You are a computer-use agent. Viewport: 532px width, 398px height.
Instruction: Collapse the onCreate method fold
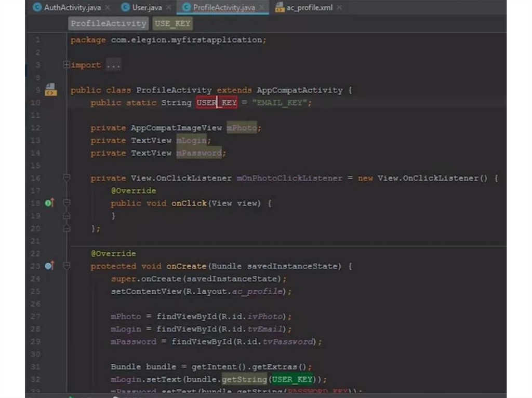tap(66, 266)
